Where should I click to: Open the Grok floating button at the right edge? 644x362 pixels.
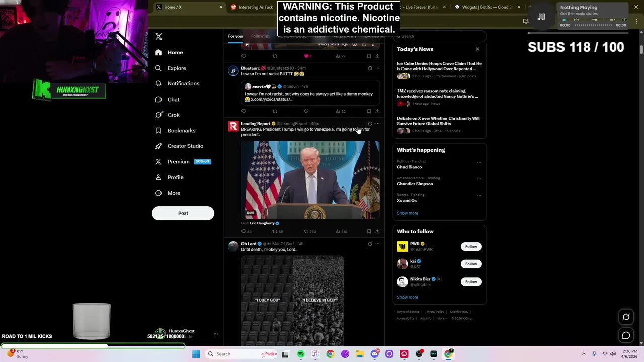pyautogui.click(x=626, y=317)
